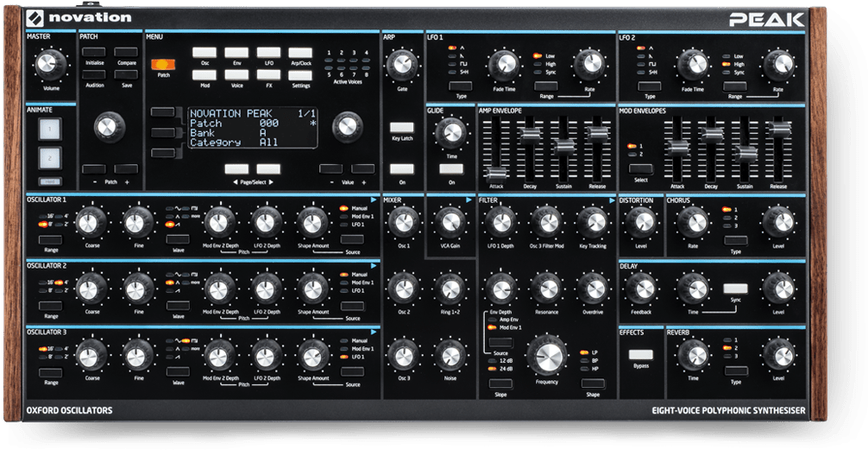The image size is (868, 450).
Task: Click the Glide Time knob
Action: pos(451,134)
